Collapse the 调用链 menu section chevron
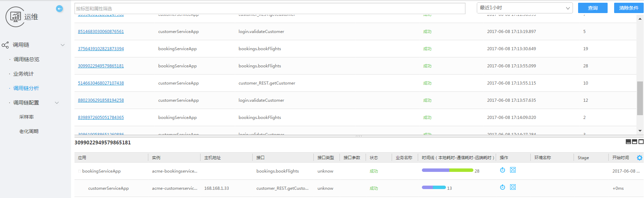644x198 pixels. 62,45
